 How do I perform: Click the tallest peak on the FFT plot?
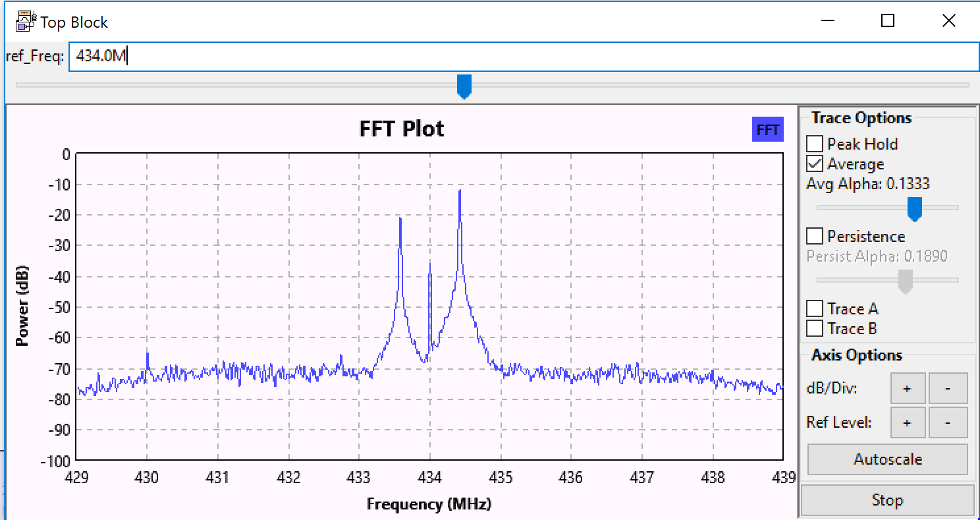tap(460, 191)
